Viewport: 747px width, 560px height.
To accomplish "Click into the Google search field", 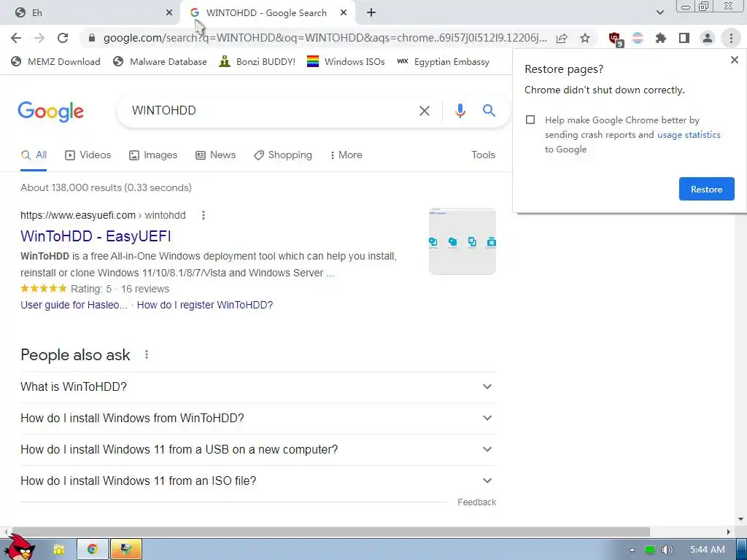I will coord(271,111).
